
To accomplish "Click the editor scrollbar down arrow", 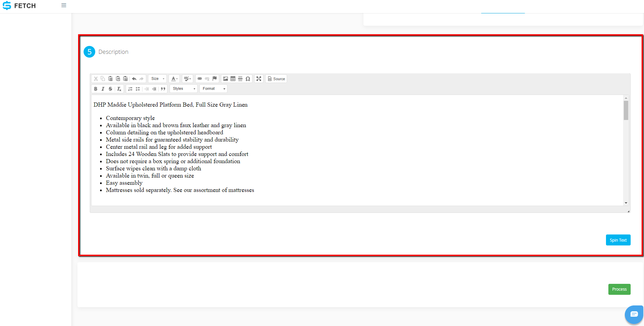I will click(626, 203).
